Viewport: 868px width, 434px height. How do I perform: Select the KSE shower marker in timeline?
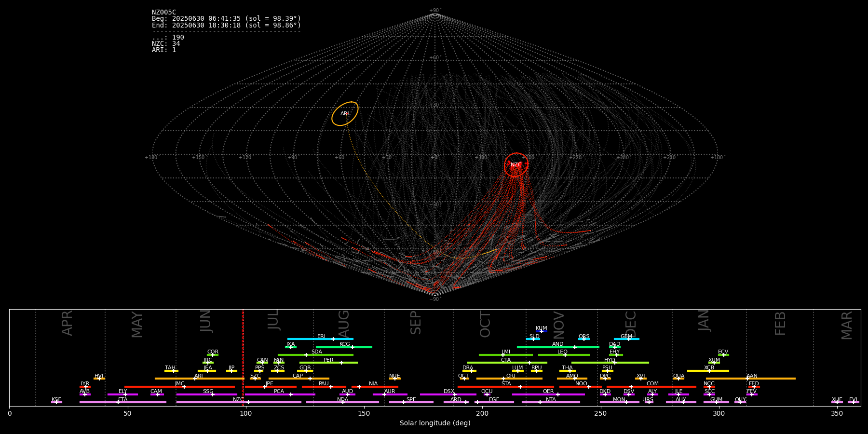pos(56,402)
